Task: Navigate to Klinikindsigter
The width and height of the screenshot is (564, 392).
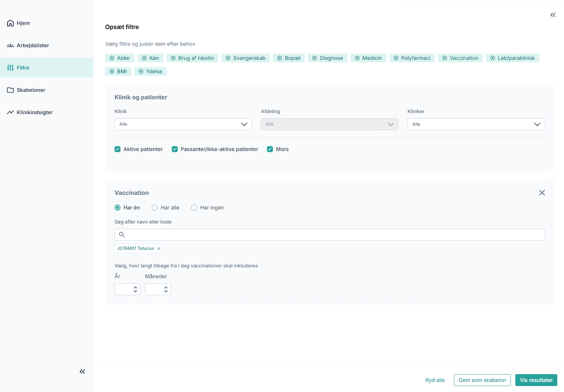Action: (x=46, y=112)
